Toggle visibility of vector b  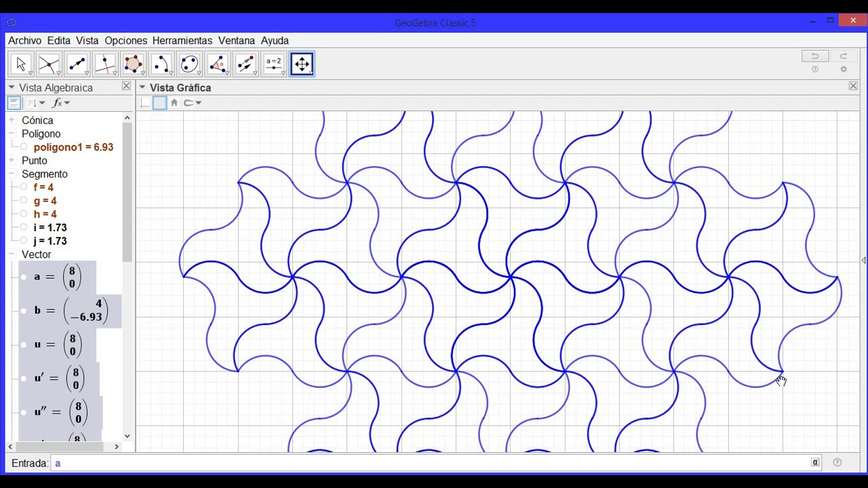(24, 310)
